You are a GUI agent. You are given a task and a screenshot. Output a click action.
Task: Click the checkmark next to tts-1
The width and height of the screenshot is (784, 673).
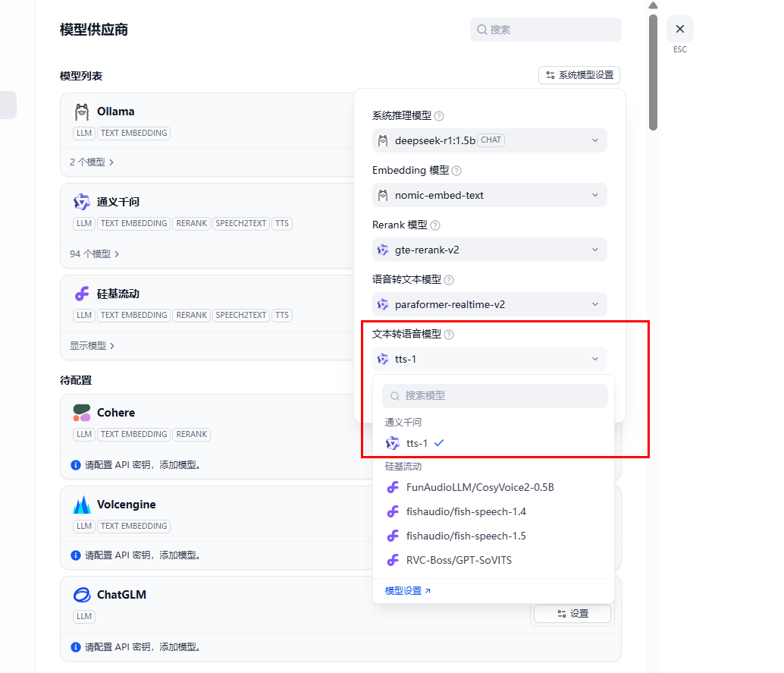439,443
